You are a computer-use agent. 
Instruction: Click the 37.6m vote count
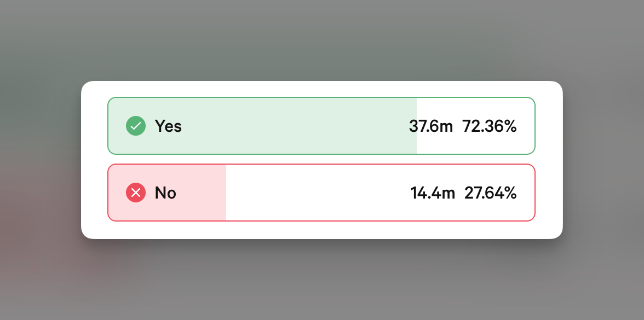[x=431, y=126]
